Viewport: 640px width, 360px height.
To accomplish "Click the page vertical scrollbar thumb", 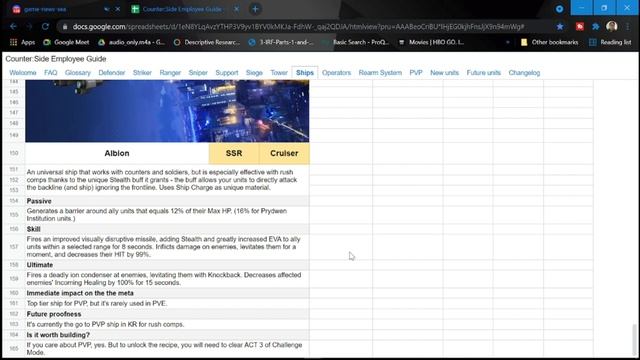I will [x=634, y=340].
